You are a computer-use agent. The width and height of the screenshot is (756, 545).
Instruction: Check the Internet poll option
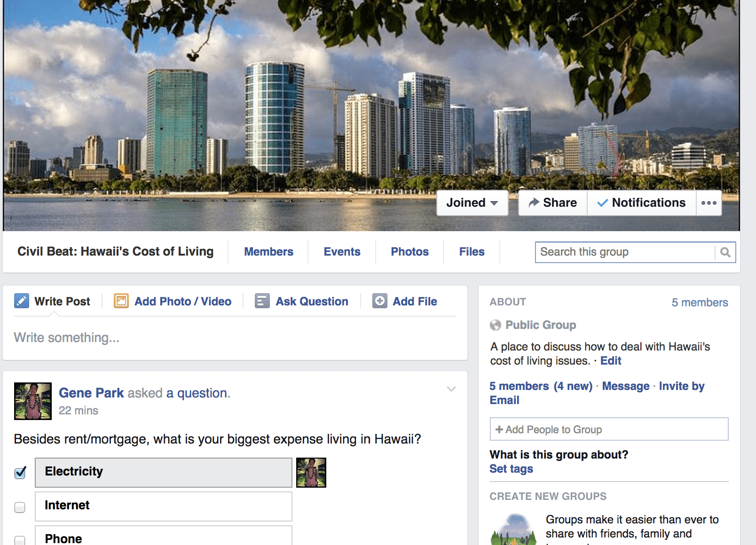point(20,507)
